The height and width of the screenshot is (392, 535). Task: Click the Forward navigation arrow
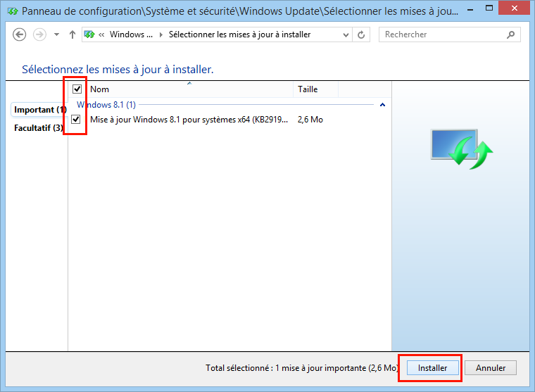[39, 34]
